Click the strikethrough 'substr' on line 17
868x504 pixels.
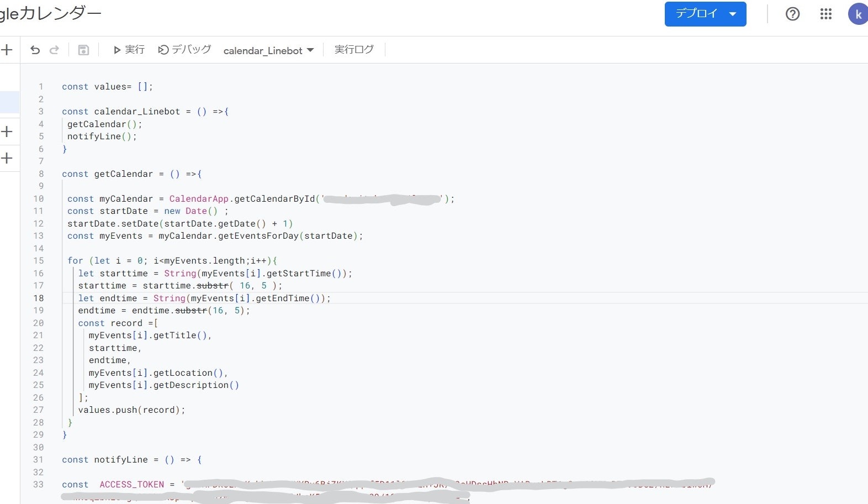point(213,286)
